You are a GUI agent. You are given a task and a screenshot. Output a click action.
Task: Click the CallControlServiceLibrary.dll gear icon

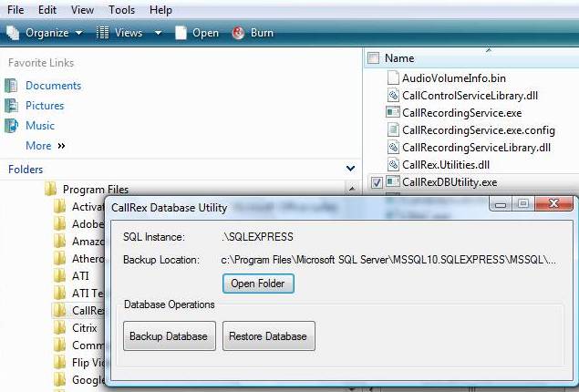tap(393, 95)
